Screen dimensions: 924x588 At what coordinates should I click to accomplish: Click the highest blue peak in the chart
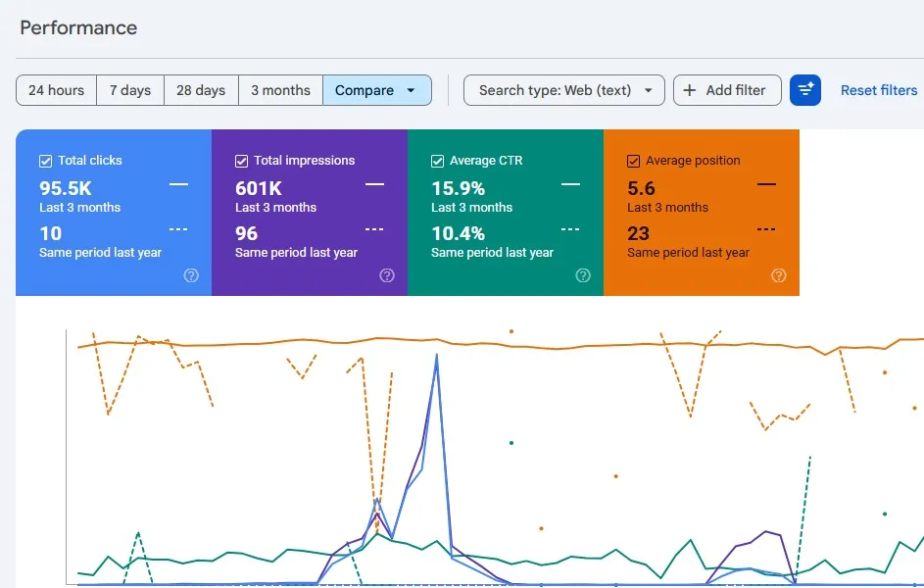click(x=437, y=356)
